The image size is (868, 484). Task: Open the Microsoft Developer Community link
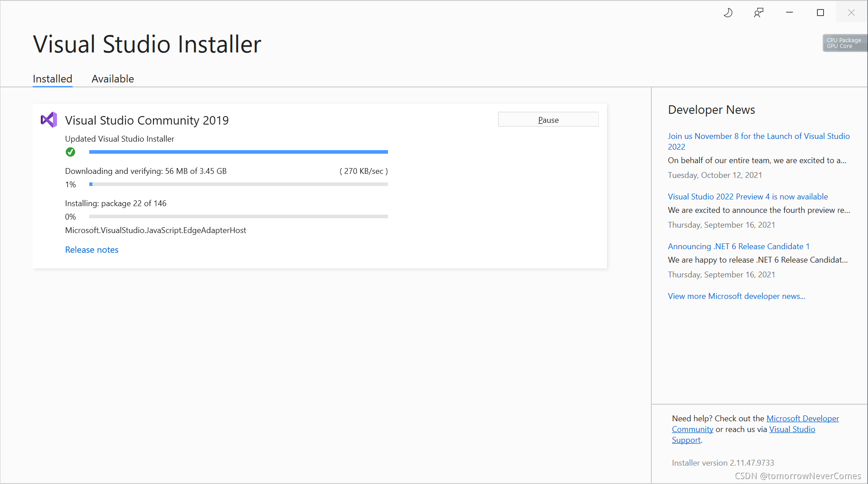coord(802,419)
